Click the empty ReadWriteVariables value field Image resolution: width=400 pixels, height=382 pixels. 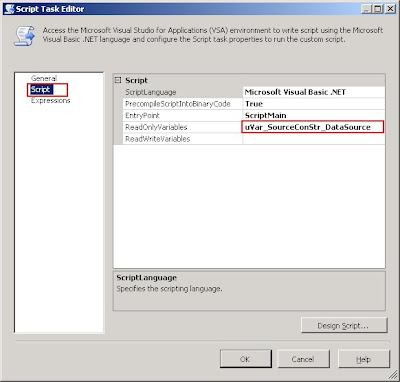[314, 139]
